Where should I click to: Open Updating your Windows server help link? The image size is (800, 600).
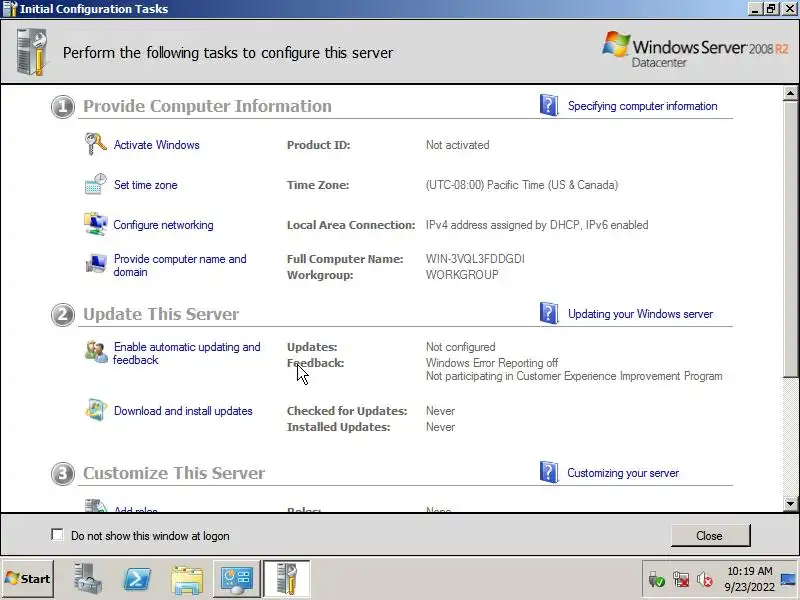640,314
